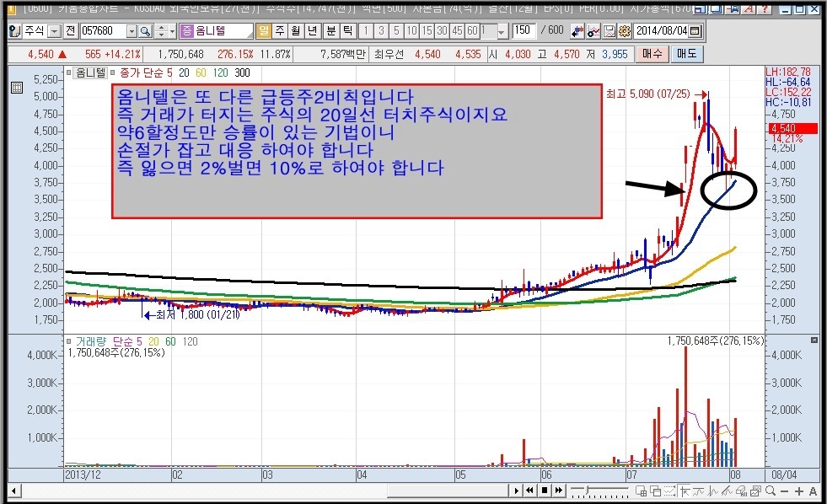827x504 pixels.
Task: Click the help question mark in title bar
Action: (x=765, y=9)
